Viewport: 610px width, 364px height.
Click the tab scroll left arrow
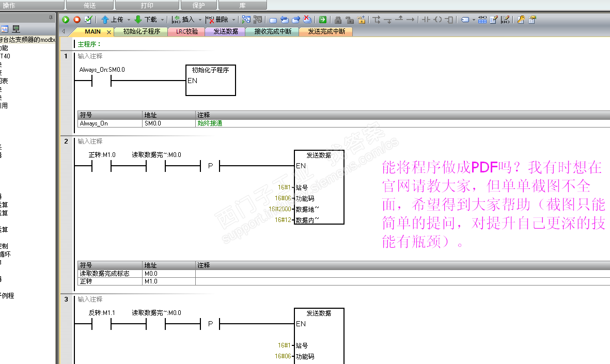(x=64, y=31)
